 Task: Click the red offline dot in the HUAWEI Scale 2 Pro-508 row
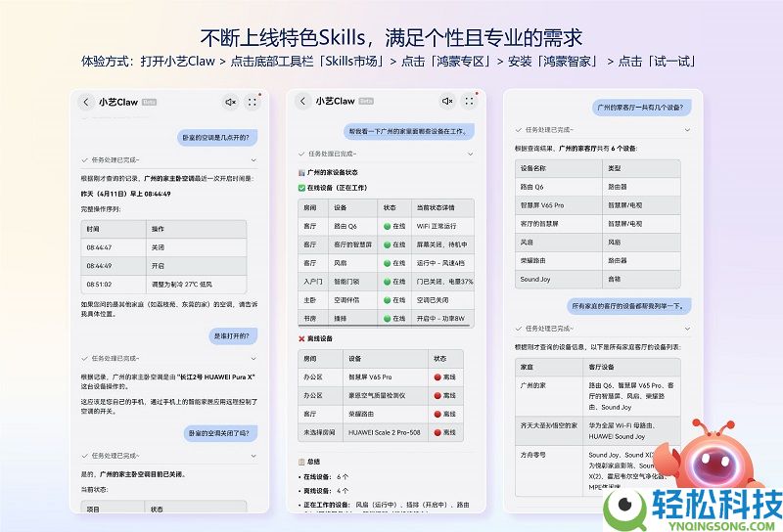438,432
